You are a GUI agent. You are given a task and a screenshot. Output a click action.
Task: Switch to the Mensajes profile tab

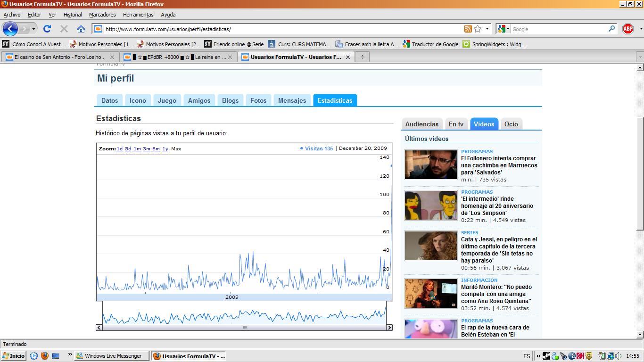coord(292,100)
